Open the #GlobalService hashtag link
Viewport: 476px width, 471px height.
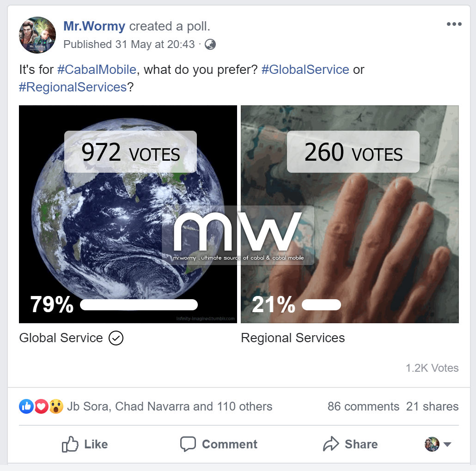305,70
